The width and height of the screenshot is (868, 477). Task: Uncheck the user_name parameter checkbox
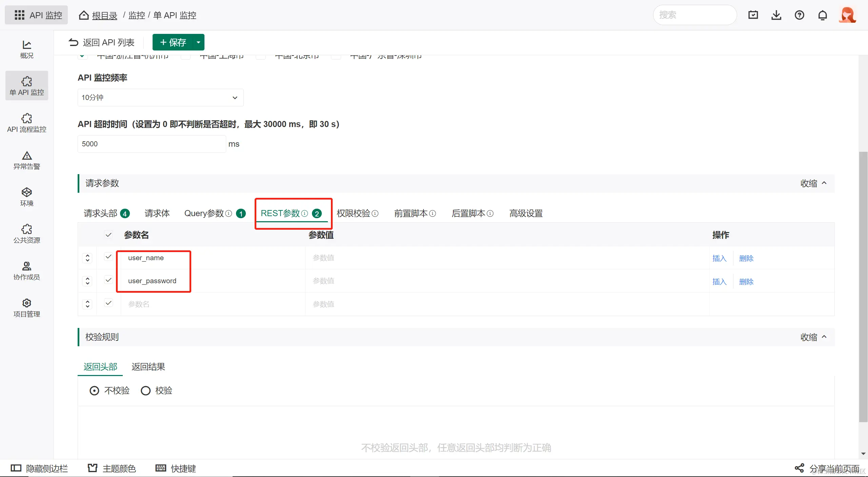pyautogui.click(x=108, y=257)
